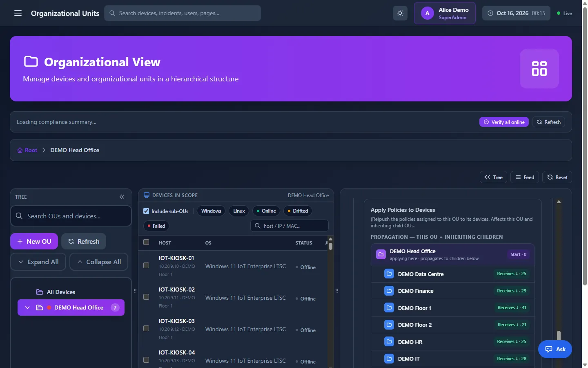This screenshot has height=368, width=588.
Task: Click Verify all online button
Action: point(504,122)
